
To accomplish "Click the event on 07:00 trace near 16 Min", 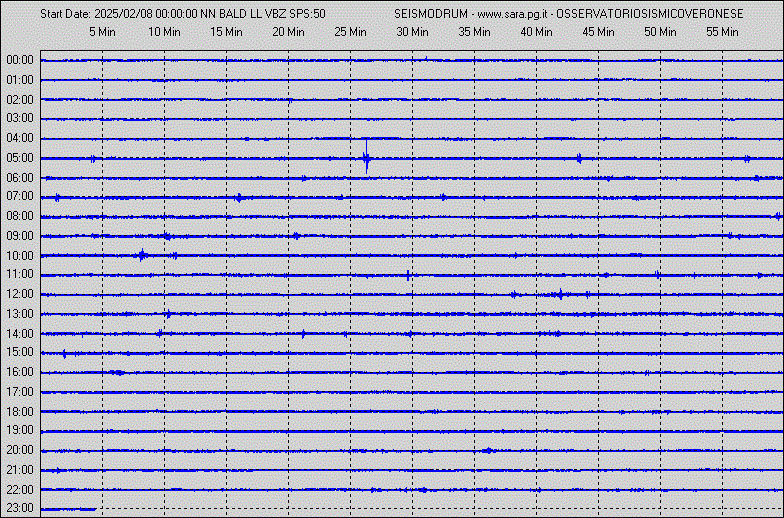I will 239,198.
